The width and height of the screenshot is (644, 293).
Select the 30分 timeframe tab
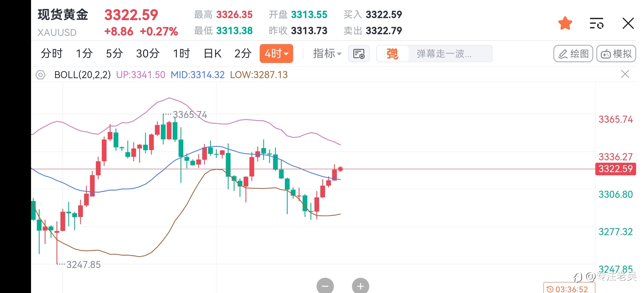148,53
